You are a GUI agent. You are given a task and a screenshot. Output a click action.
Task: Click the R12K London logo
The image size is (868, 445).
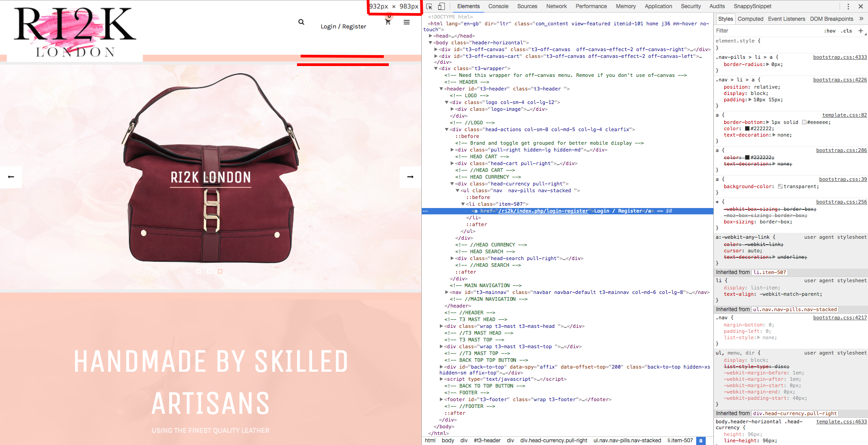click(x=75, y=32)
